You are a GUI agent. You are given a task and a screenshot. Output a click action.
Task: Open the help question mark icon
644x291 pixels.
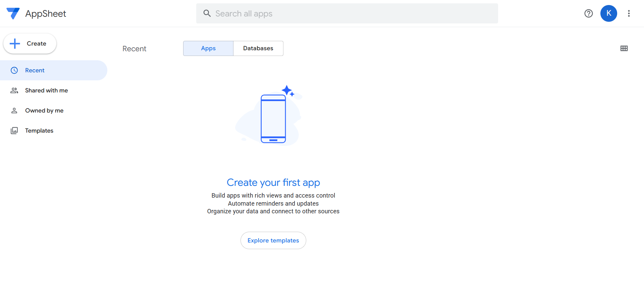coord(589,13)
